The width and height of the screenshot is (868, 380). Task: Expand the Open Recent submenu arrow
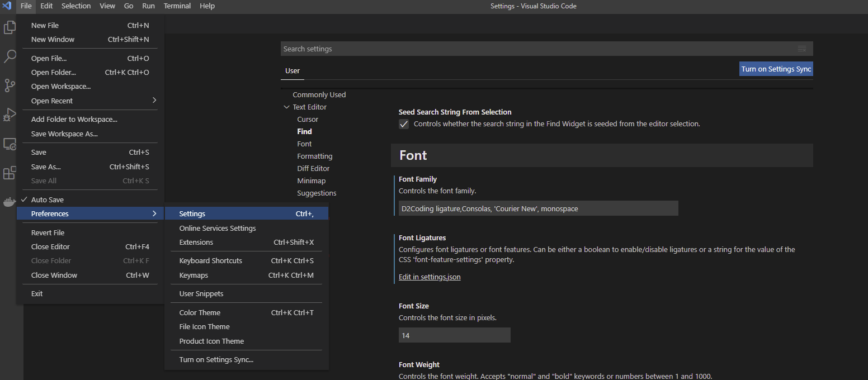pos(154,101)
